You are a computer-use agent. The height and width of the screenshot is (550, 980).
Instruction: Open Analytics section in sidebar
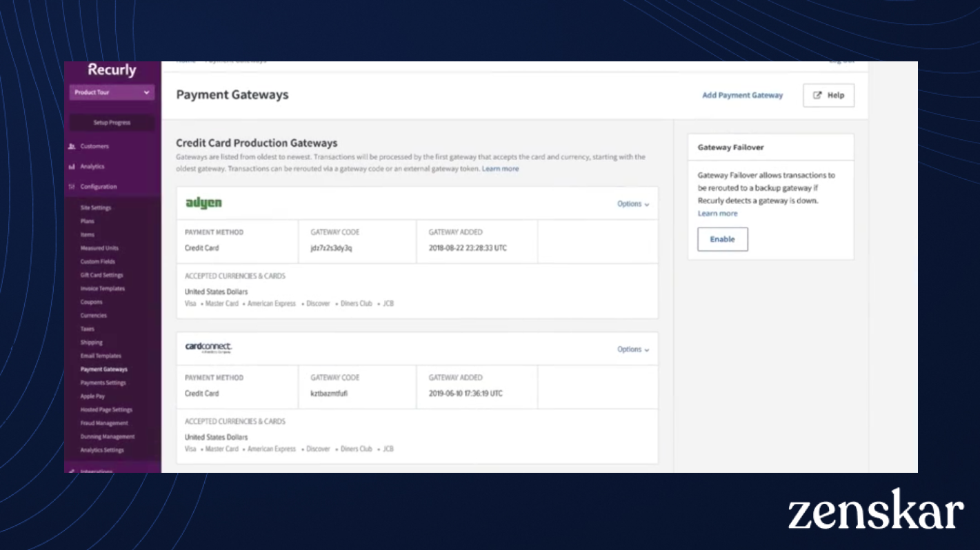click(92, 167)
